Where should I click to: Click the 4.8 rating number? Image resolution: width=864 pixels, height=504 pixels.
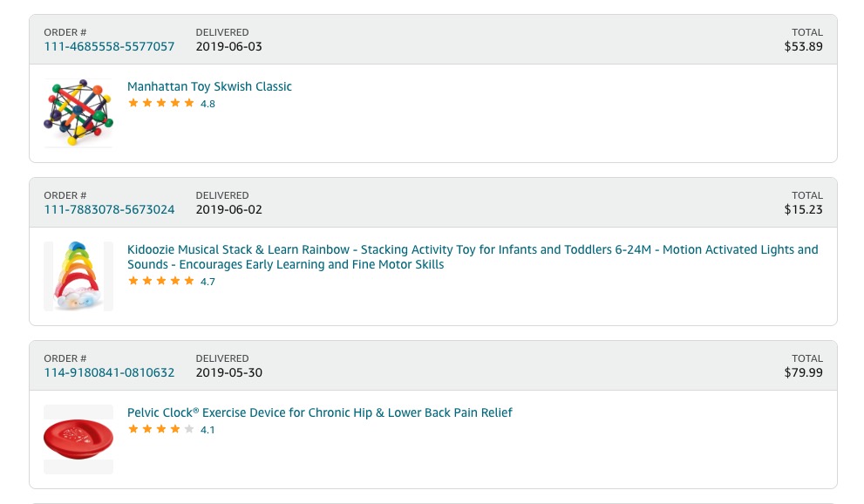[207, 104]
